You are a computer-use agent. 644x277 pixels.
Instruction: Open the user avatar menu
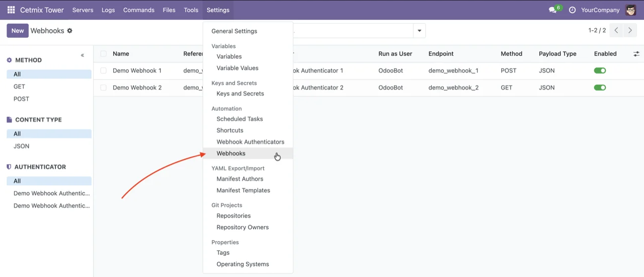[631, 10]
